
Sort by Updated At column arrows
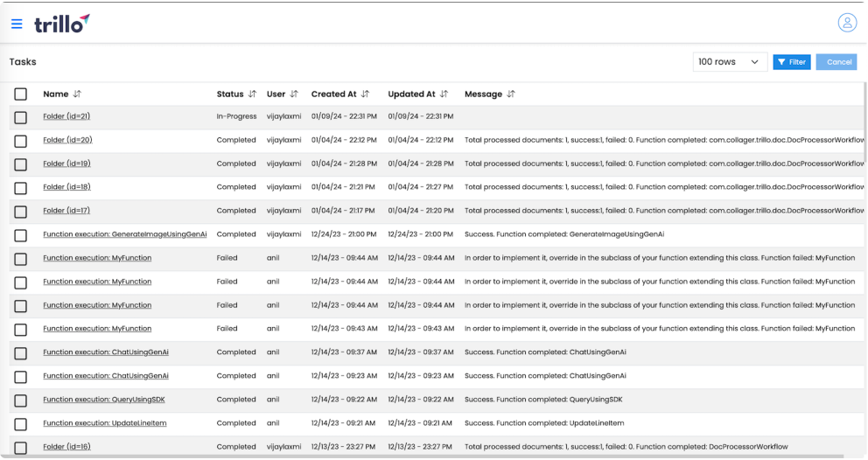444,94
